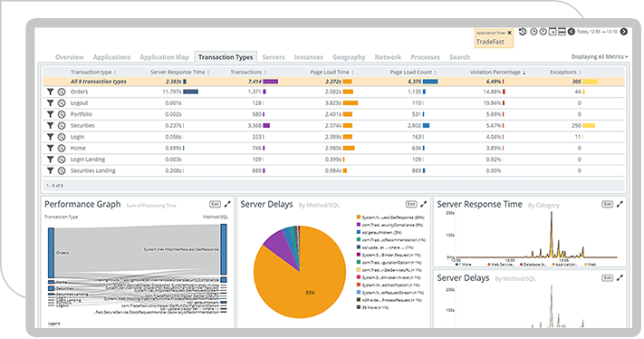This screenshot has height=339, width=644.
Task: Remove the TradeFast application filter
Action: click(x=509, y=33)
